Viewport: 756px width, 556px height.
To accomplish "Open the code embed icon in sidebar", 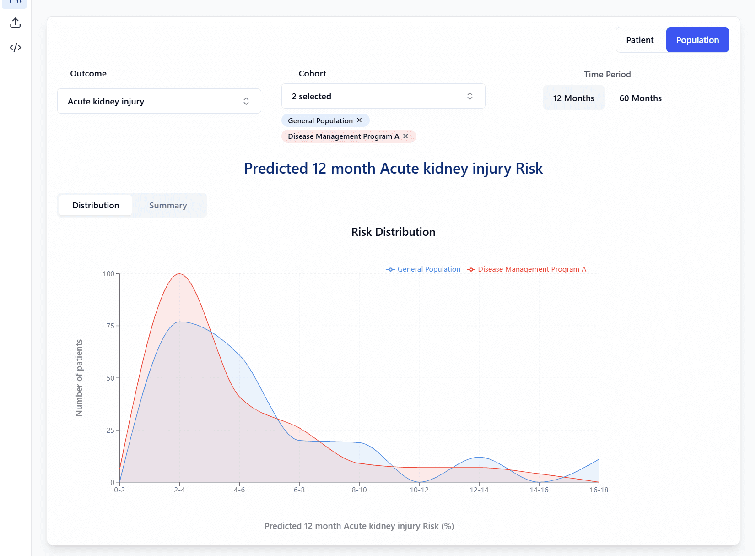I will [x=15, y=48].
